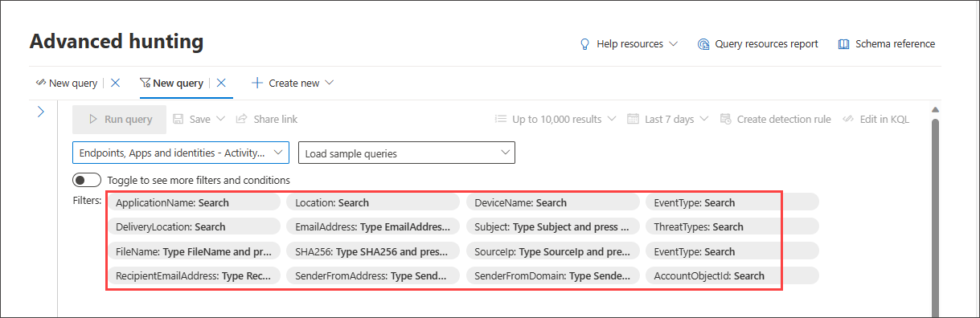Click the RecipientEmailAddress filter
The height and width of the screenshot is (318, 980).
(x=194, y=275)
